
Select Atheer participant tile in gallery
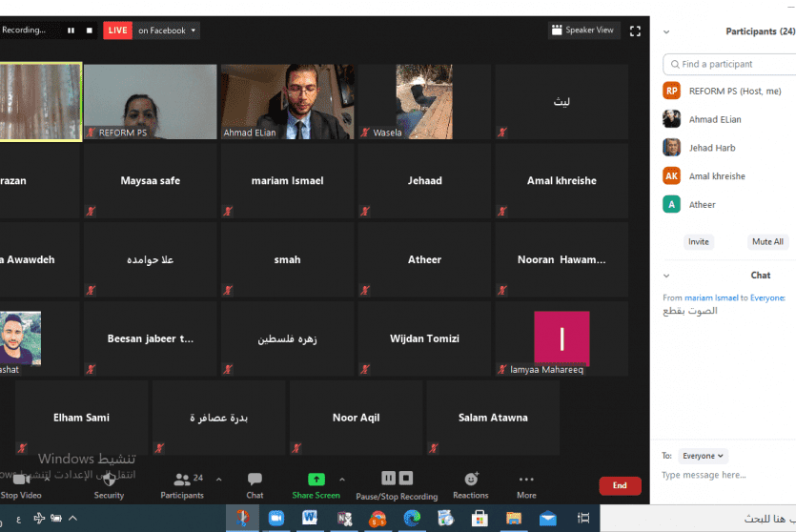pos(424,260)
